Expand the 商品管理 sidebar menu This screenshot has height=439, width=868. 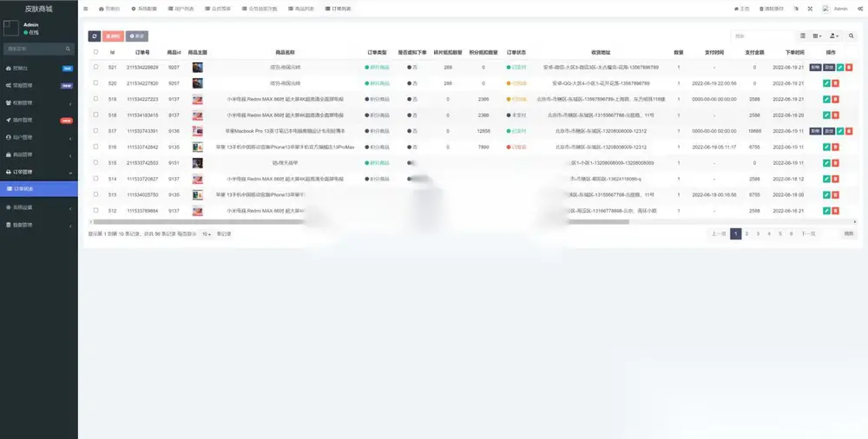coord(39,155)
